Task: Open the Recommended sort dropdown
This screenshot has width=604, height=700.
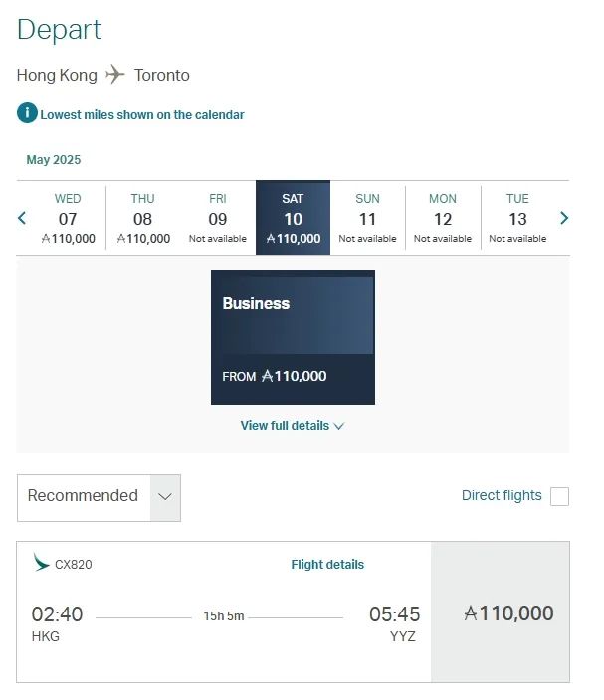Action: click(x=99, y=498)
